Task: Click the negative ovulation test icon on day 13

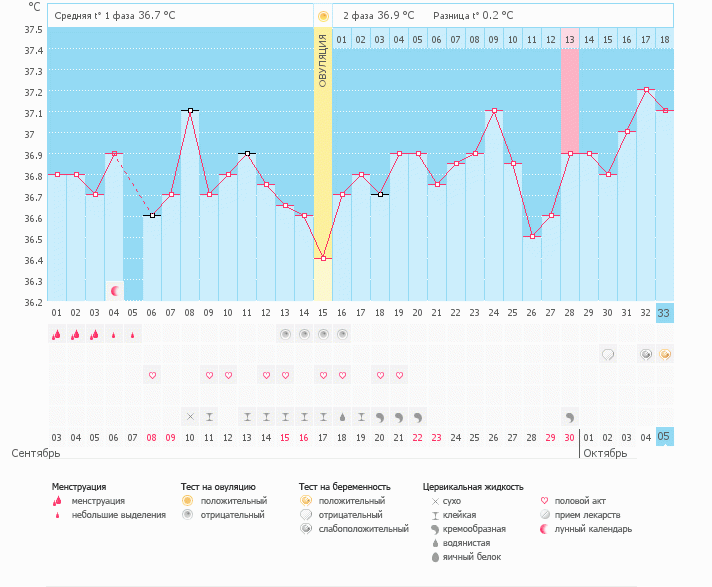Action: [284, 334]
